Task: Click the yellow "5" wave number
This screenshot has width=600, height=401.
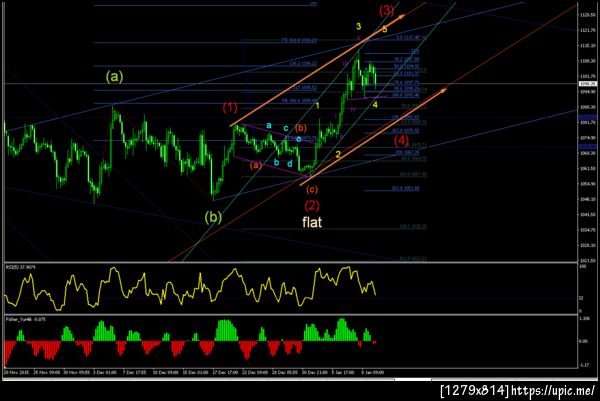Action: tap(385, 29)
